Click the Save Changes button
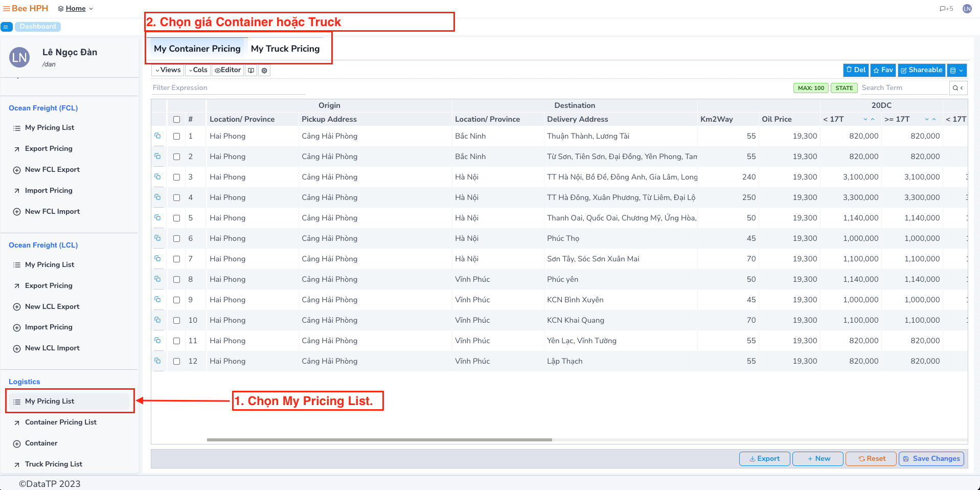 (931, 459)
